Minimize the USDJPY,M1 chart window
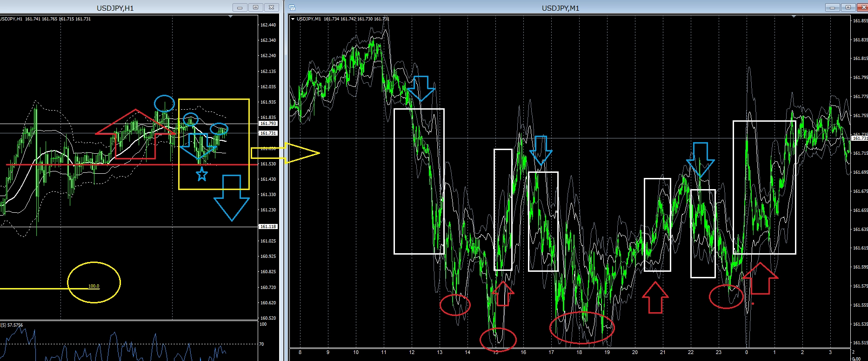This screenshot has height=361, width=868. 833,7
